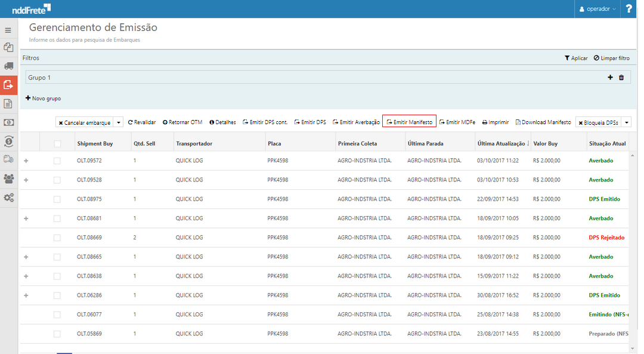Click the Emitir Manifesto button
Viewport: 644px width, 354px height.
point(409,122)
